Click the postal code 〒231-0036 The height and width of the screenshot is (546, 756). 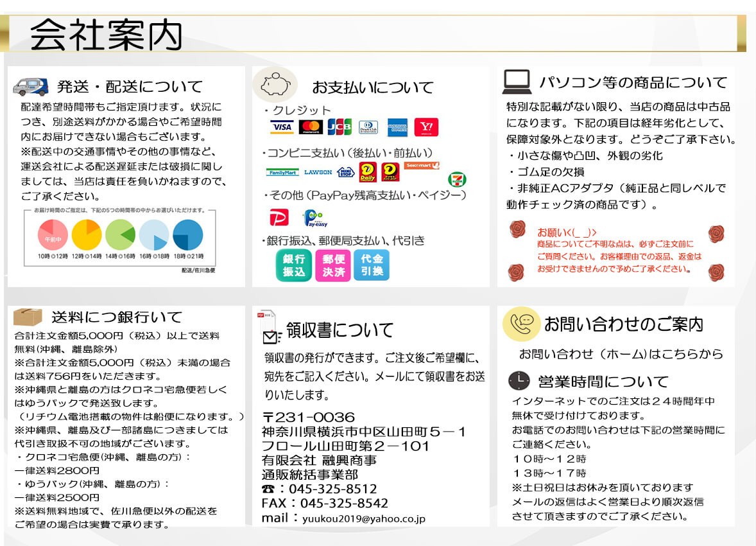point(308,417)
